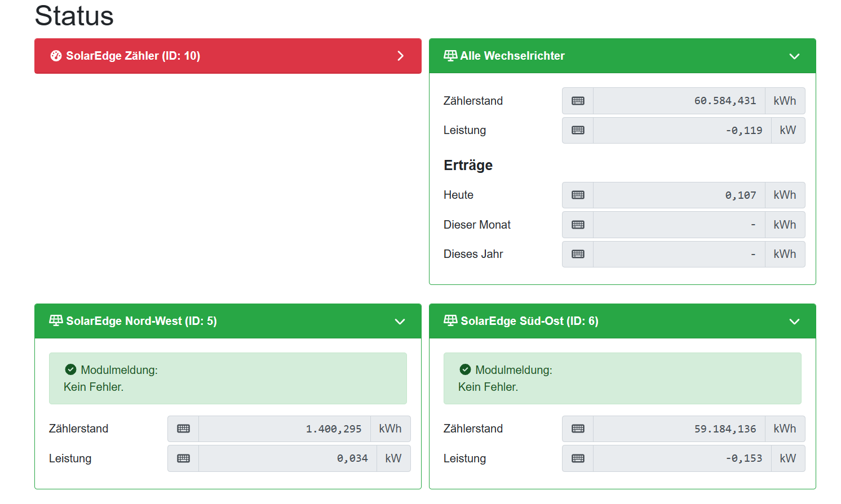Click keyboard icon for Nord-West Zählerstand
This screenshot has width=841, height=504.
pos(183,429)
